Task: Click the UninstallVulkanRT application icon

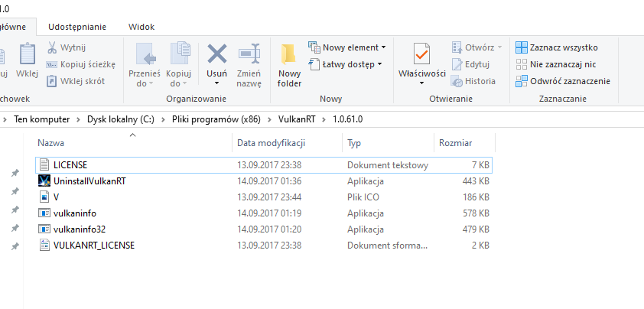Action: 44,181
